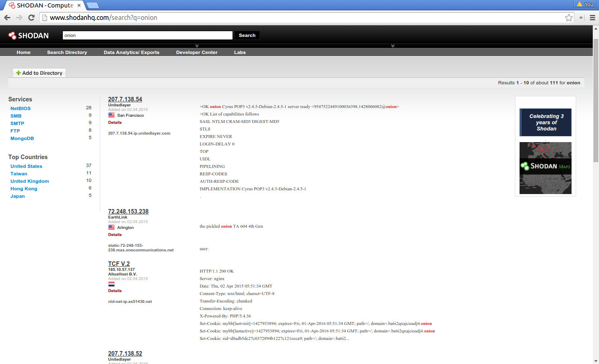Close the SHODAN browser tab
Image resolution: width=599 pixels, height=364 pixels.
click(79, 5)
